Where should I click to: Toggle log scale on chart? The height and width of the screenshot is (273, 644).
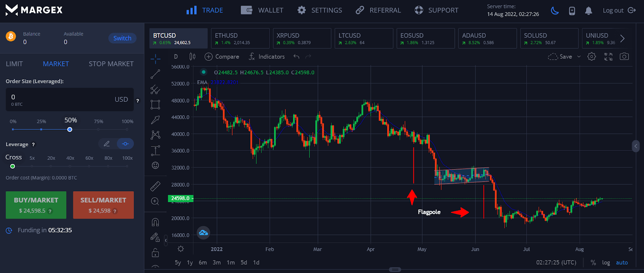pyautogui.click(x=606, y=263)
